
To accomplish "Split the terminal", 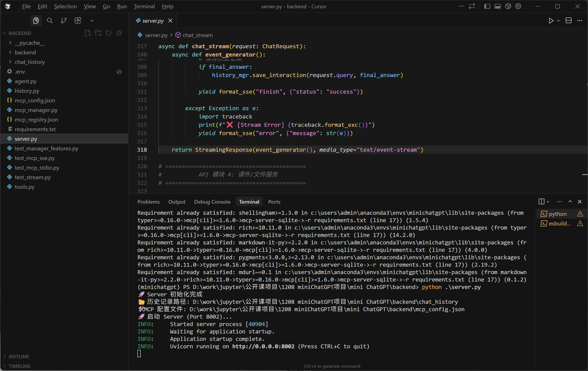I will click(x=541, y=202).
